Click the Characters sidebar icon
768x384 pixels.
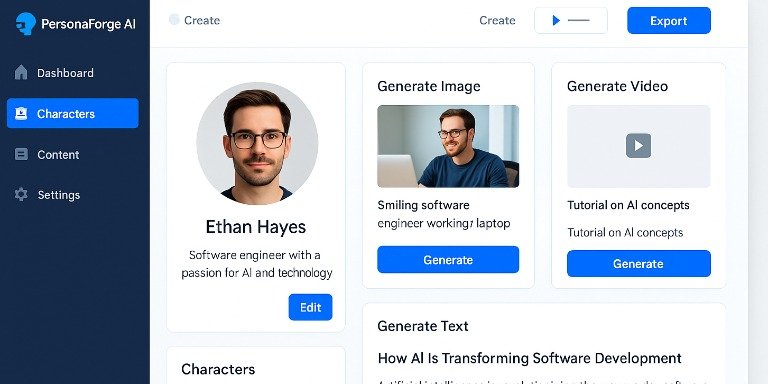21,114
